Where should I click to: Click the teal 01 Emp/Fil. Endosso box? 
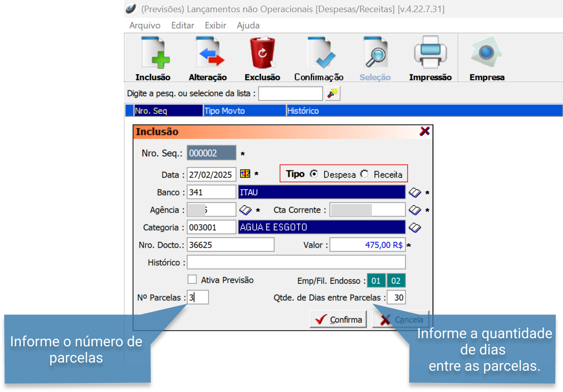tap(376, 280)
